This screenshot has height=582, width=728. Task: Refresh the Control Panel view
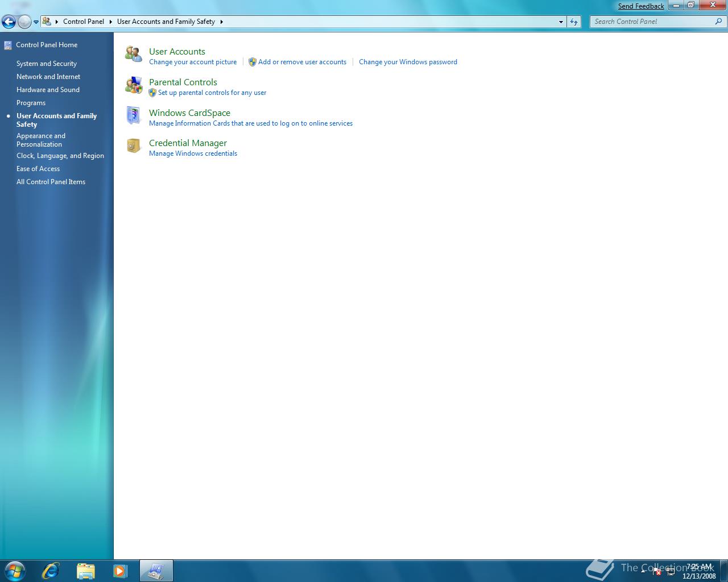574,22
